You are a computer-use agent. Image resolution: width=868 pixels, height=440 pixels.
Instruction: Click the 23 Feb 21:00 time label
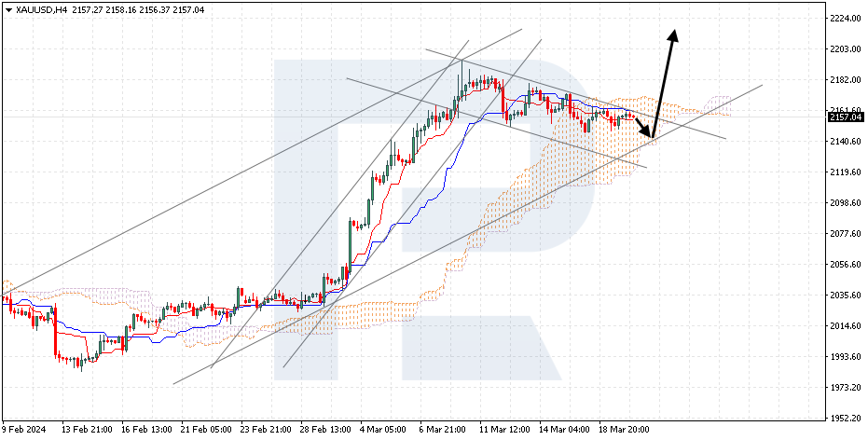click(x=266, y=430)
